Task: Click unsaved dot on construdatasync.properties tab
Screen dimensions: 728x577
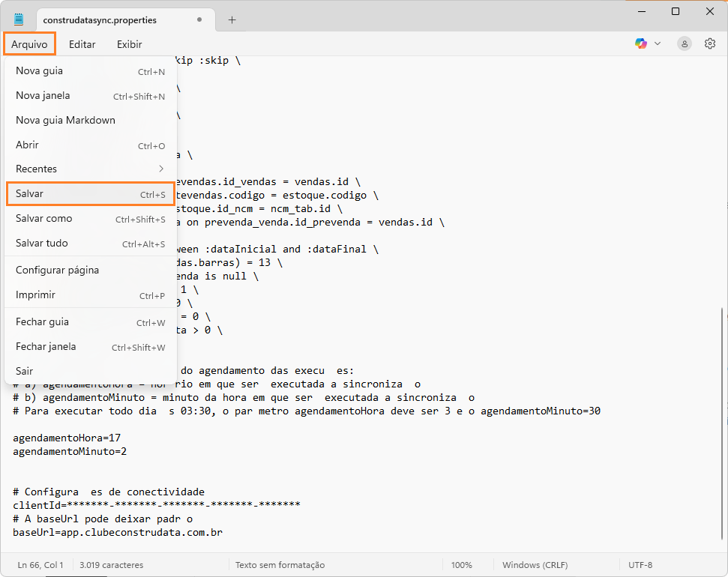Action: click(199, 20)
